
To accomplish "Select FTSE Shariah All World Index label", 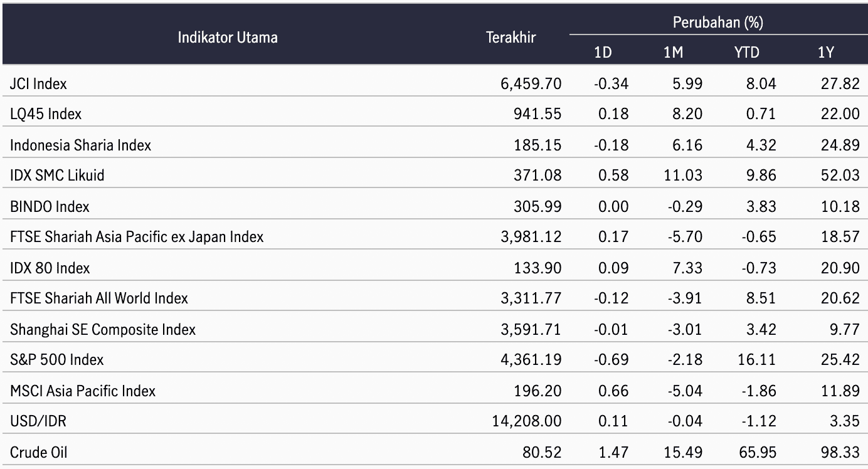I will [x=99, y=298].
